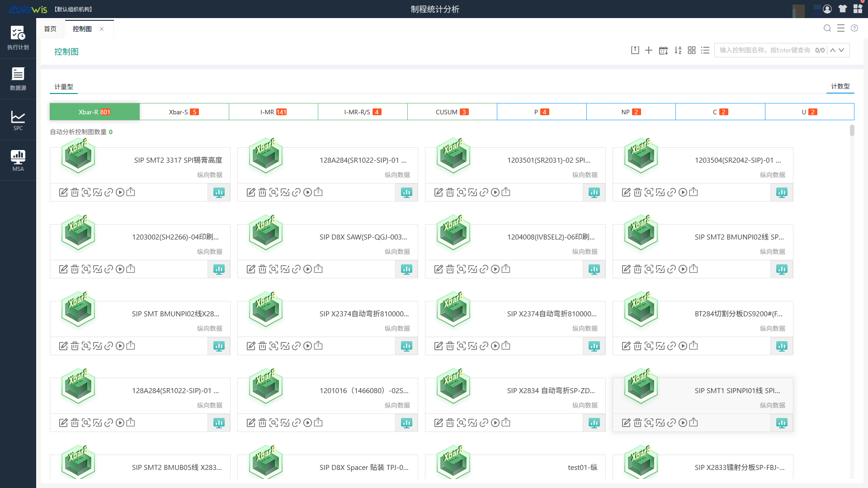Go to next search result arrow
Screen dimensions: 868x488
[x=841, y=50]
